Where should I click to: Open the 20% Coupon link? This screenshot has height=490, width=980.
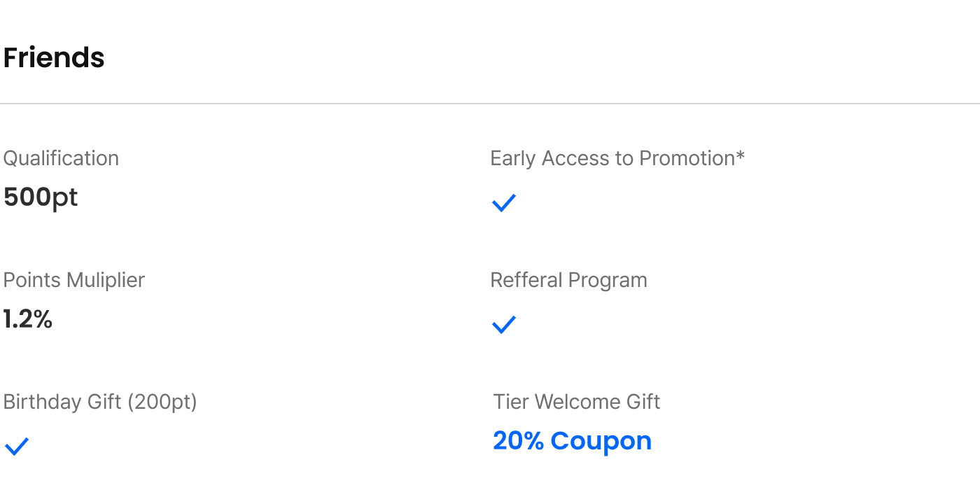click(572, 440)
